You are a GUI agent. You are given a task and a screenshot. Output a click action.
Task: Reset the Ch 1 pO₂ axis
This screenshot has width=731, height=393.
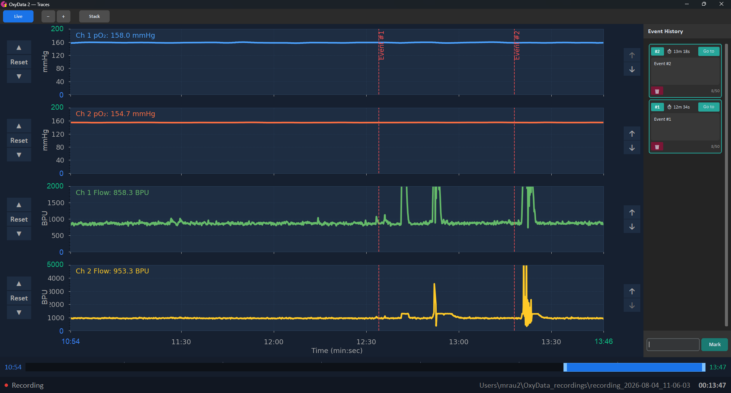19,62
